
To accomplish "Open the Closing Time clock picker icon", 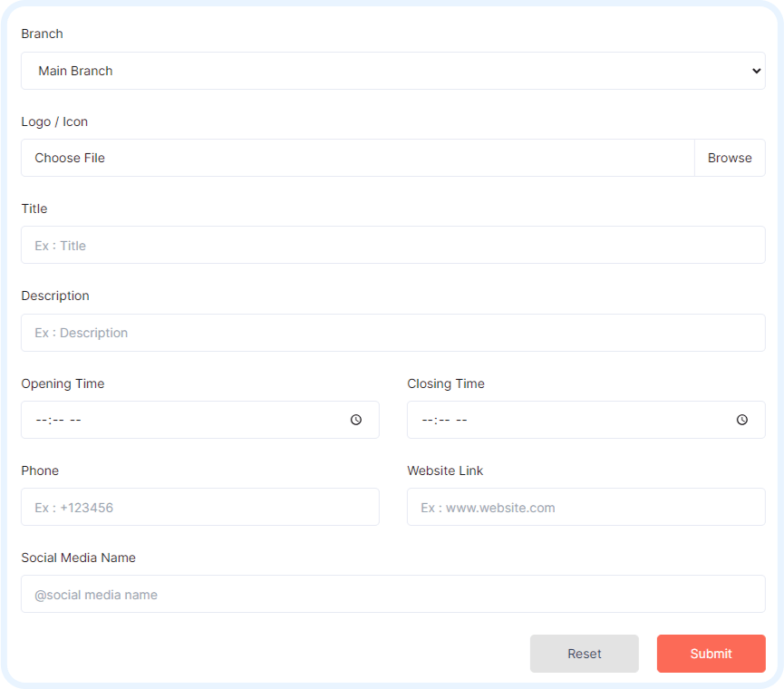I will pos(742,420).
